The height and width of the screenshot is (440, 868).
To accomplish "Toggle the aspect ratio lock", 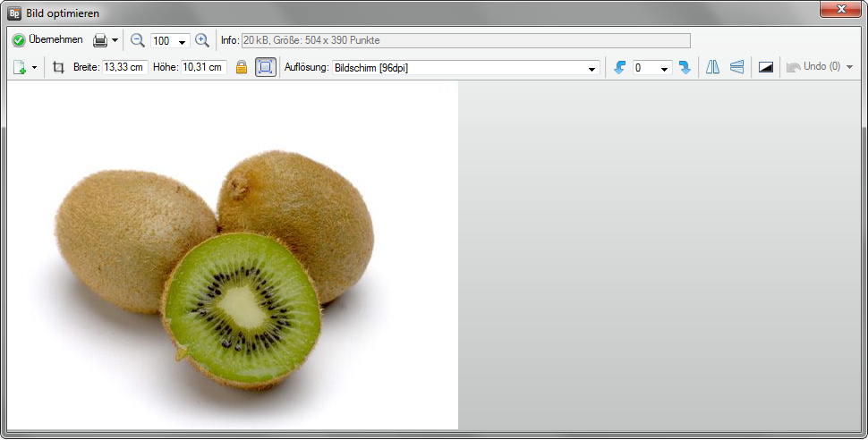I will pos(242,67).
